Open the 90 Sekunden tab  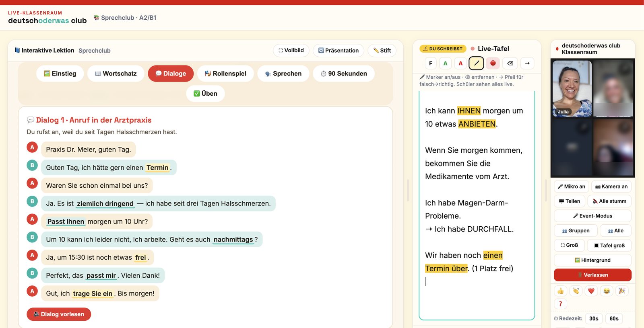click(344, 74)
